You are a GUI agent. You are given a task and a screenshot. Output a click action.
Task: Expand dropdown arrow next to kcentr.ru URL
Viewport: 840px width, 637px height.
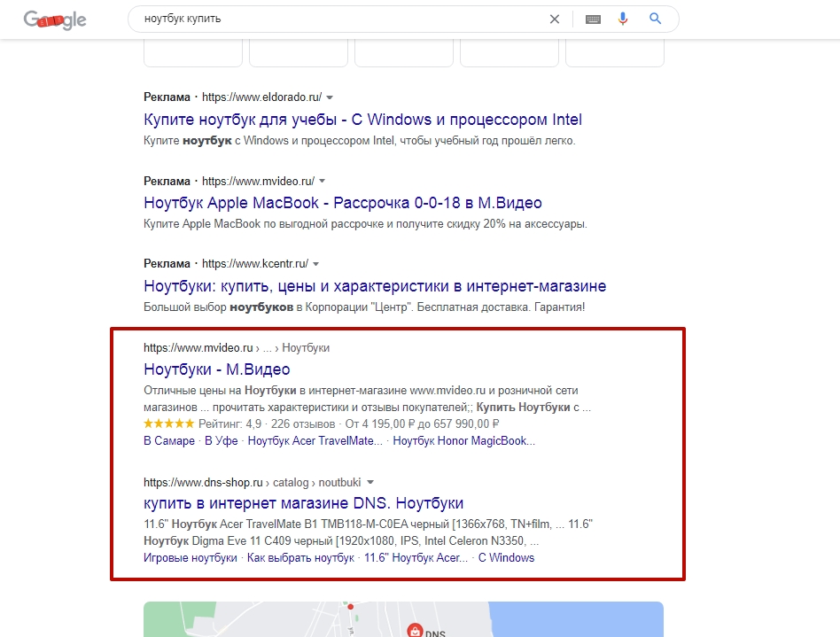click(x=316, y=264)
